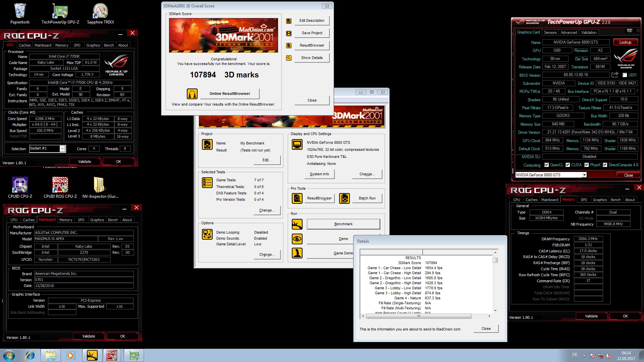Click the Options section icon in 3DMark
This screenshot has width=644, height=362.
click(x=207, y=234)
